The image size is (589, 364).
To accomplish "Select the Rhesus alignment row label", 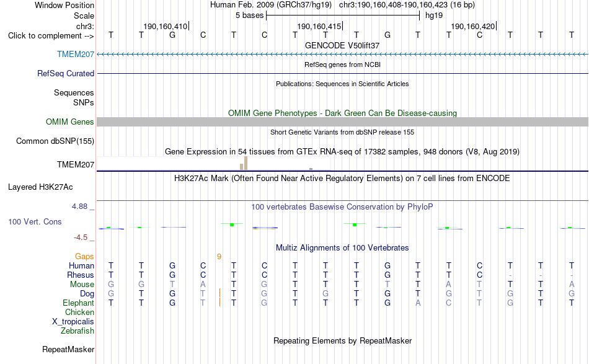I will (x=81, y=275).
